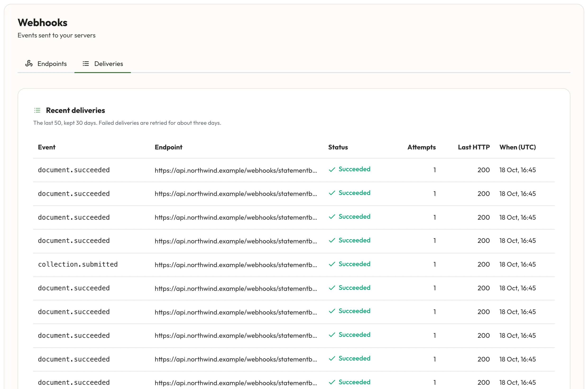Click the Event column header
588x389 pixels.
[x=47, y=147]
